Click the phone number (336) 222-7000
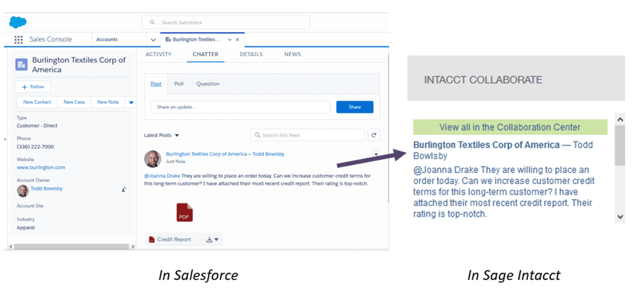This screenshot has width=644, height=293. (36, 147)
